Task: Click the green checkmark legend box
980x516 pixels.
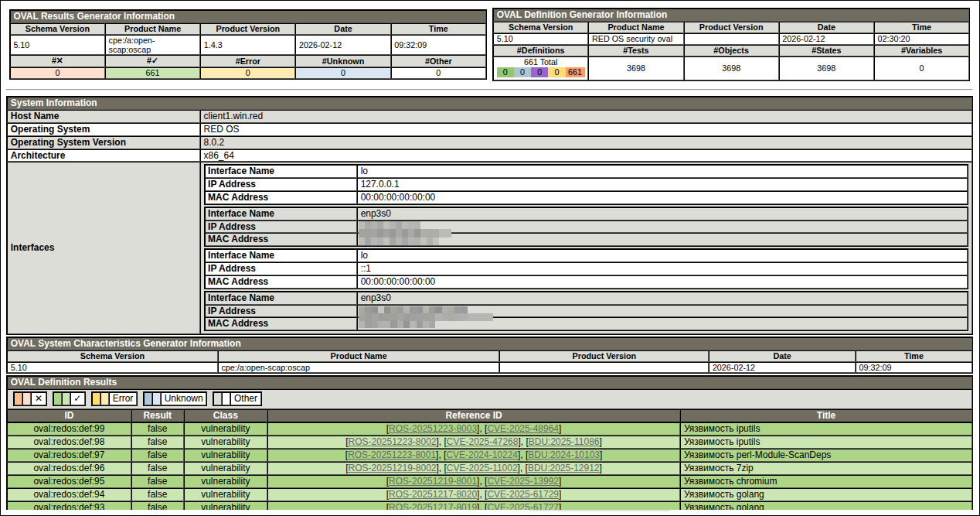Action: coord(69,398)
